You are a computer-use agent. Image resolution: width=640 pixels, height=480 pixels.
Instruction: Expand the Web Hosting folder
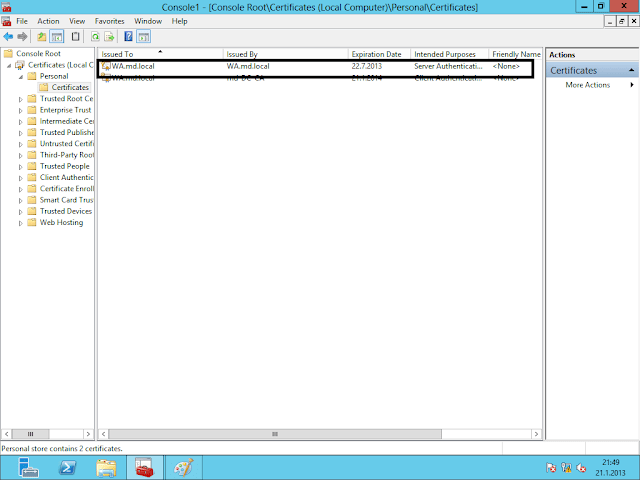click(21, 223)
